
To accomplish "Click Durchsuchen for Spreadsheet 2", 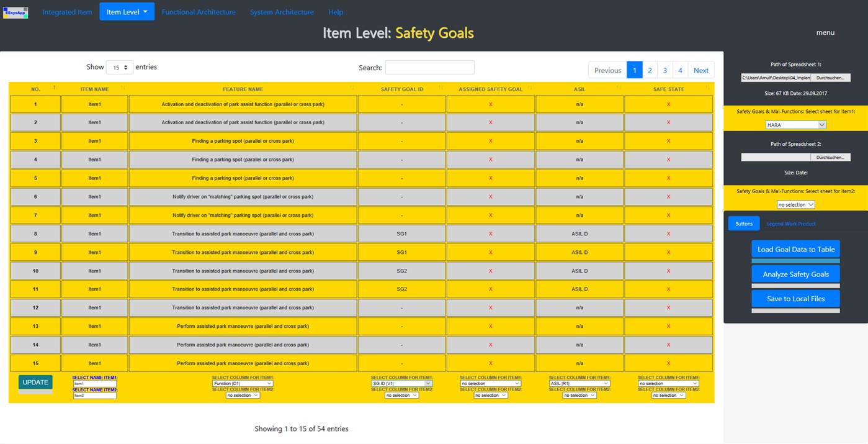I will coord(830,156).
